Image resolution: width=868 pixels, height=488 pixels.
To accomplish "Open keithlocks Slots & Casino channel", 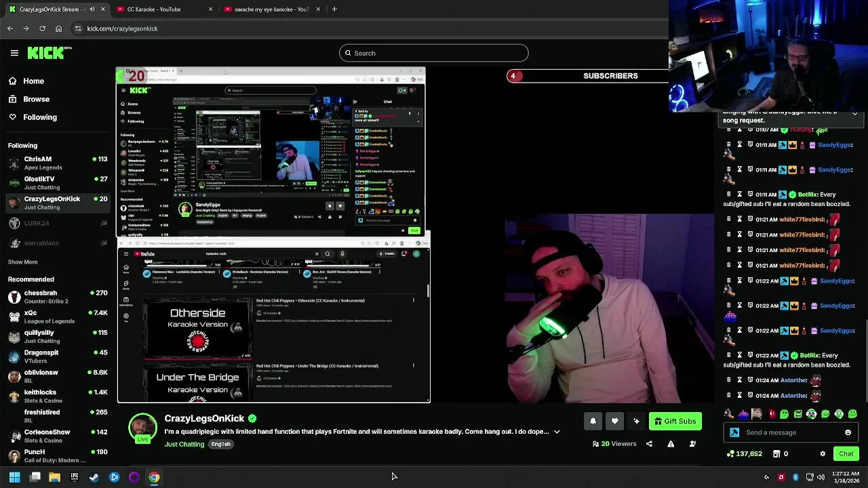I will click(x=58, y=396).
